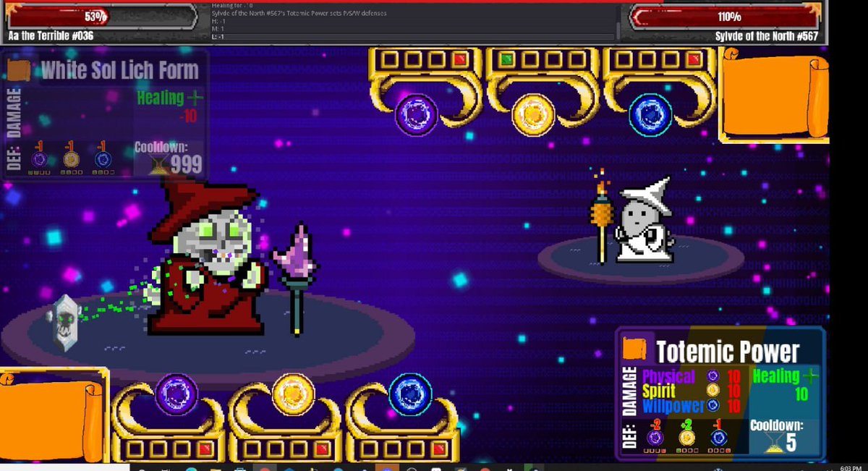Click the Spirit damage orb icon
Image resolution: width=868 pixels, height=471 pixels.
[713, 391]
